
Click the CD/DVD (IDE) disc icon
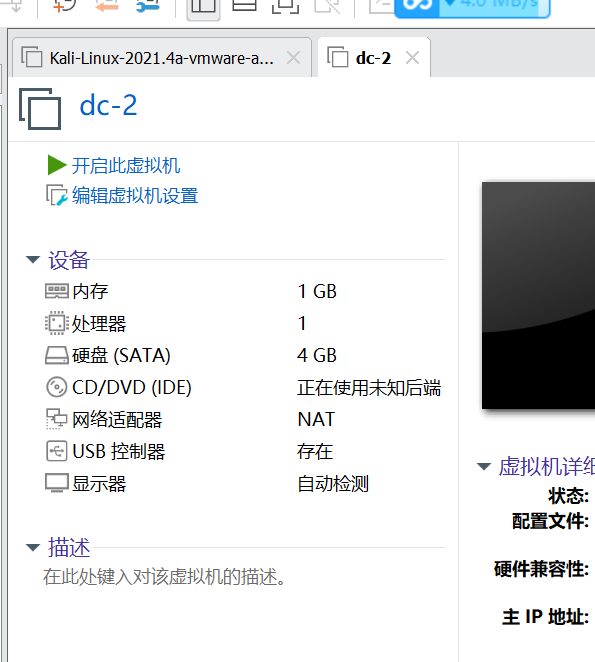tap(57, 387)
